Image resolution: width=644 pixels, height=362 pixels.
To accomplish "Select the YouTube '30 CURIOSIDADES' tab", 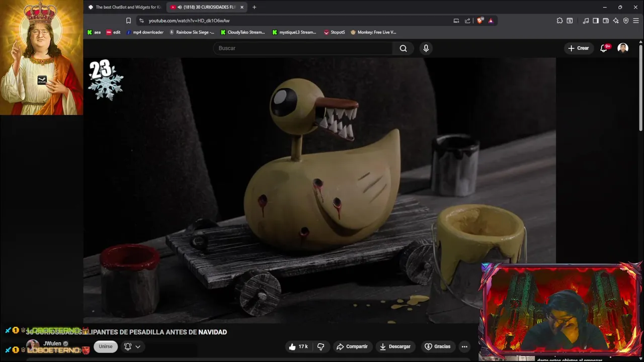I will (x=207, y=7).
